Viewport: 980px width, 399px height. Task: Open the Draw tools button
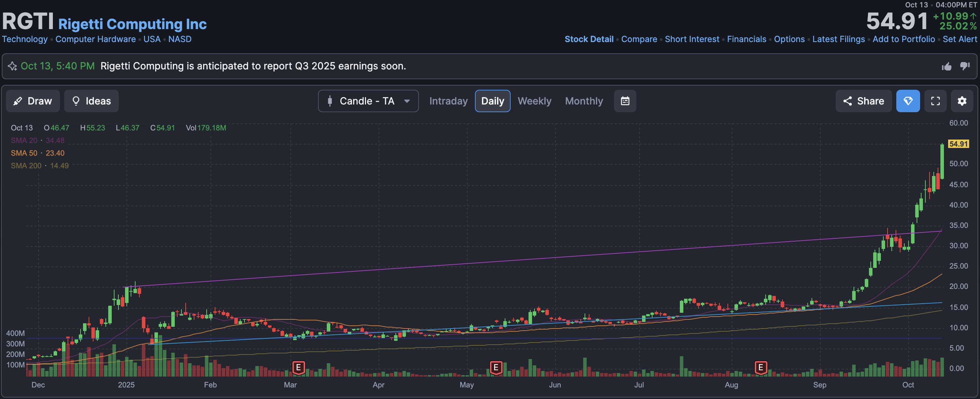33,101
